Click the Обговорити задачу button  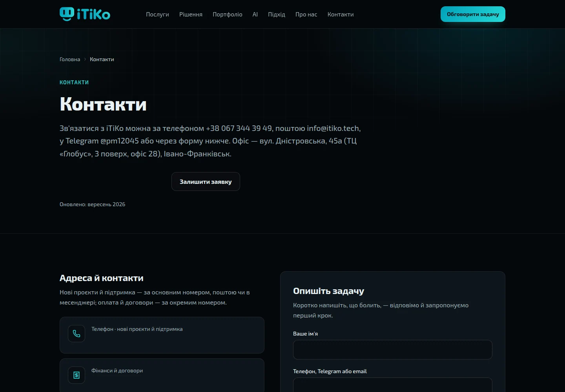pos(473,14)
